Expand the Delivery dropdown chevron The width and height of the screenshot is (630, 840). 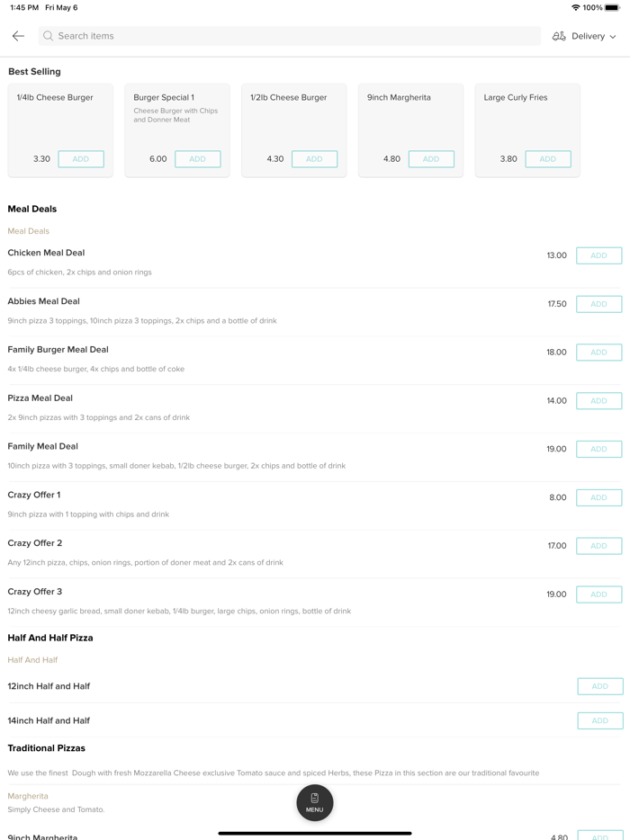(613, 37)
